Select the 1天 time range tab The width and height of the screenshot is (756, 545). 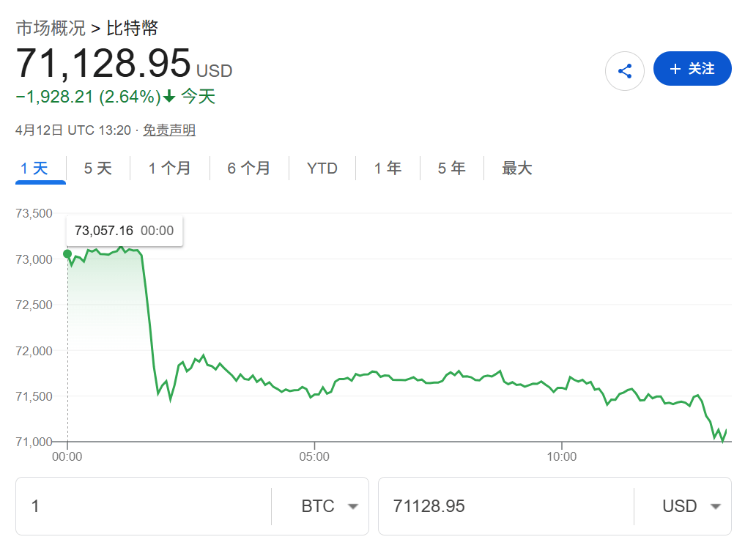coord(40,168)
